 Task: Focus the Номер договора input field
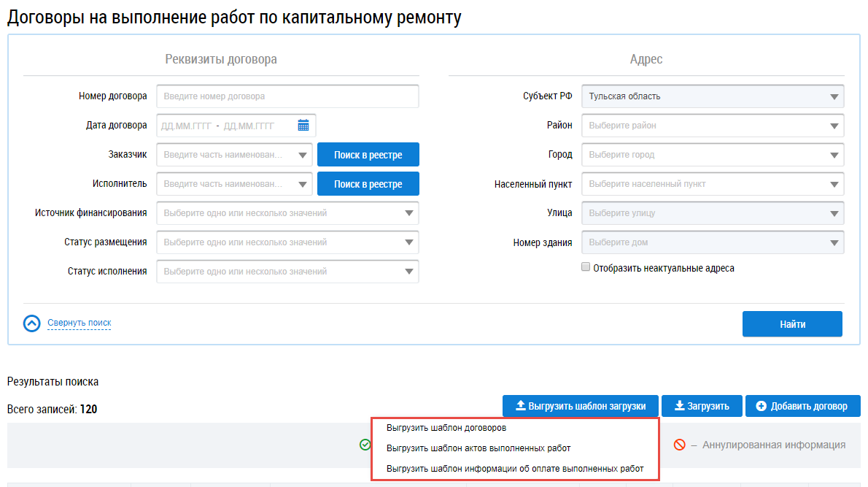(287, 96)
